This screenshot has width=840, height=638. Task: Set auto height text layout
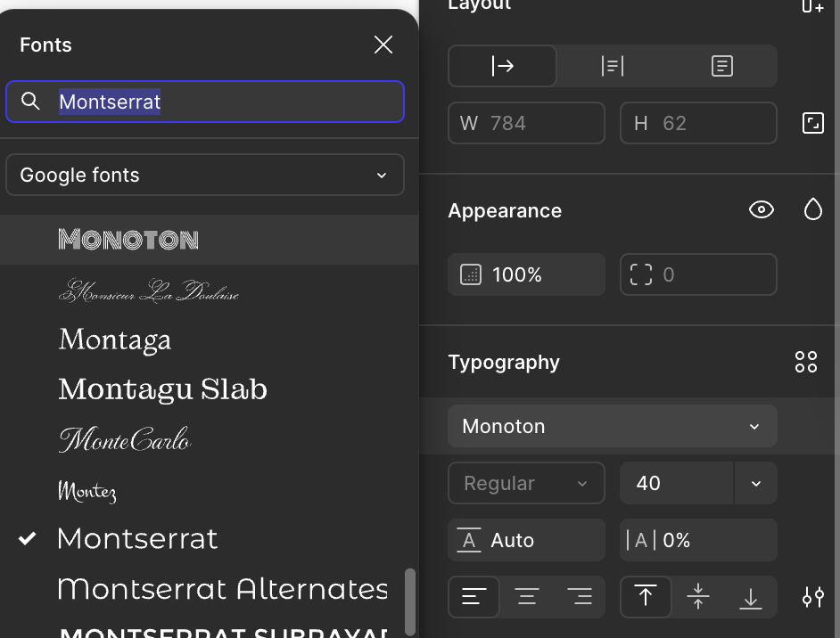tap(613, 66)
